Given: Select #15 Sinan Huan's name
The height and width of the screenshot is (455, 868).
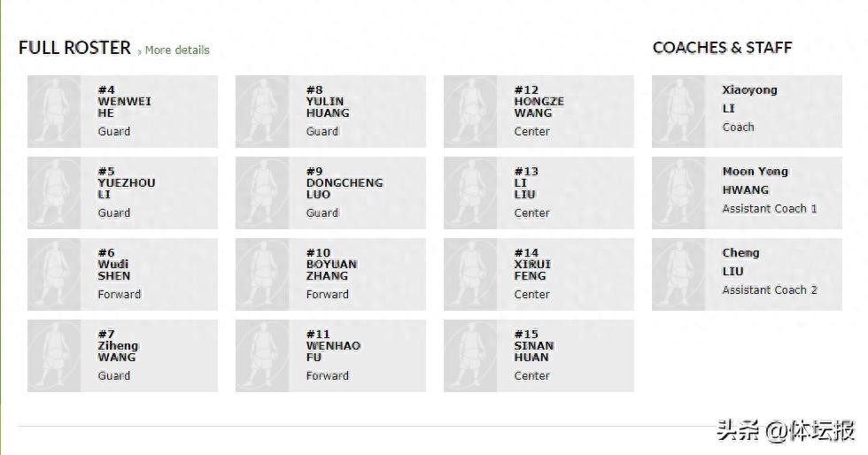Looking at the screenshot, I should (534, 351).
